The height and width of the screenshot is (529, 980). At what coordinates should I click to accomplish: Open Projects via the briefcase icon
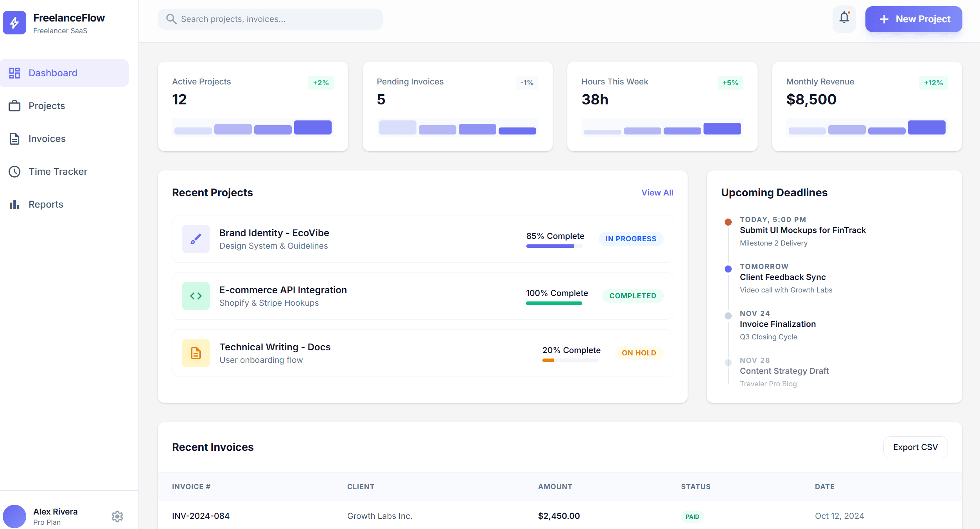(x=14, y=106)
